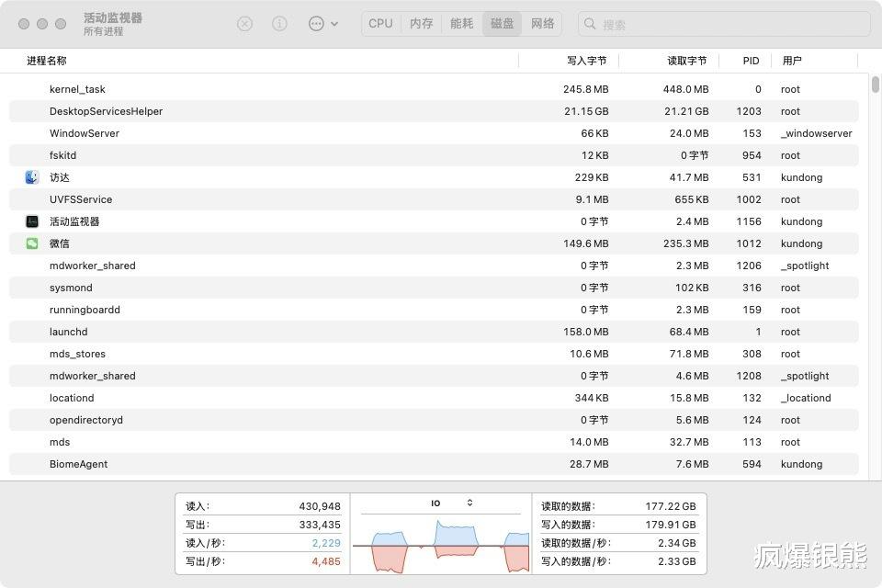This screenshot has height=588, width=882.
Task: Click the Activity Monitor icon beside 活动监视器 row
Action: pyautogui.click(x=32, y=221)
